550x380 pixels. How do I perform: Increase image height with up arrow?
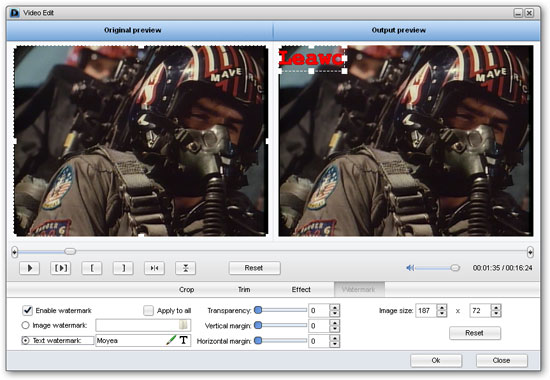(x=496, y=307)
